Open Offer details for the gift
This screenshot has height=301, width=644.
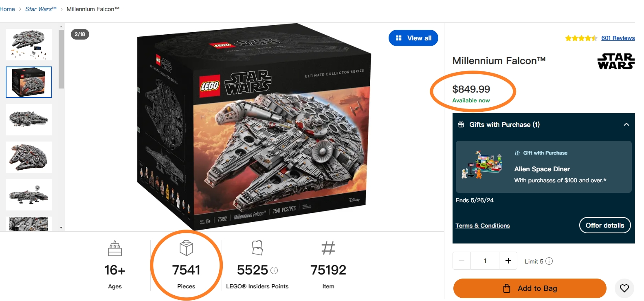[x=604, y=225]
